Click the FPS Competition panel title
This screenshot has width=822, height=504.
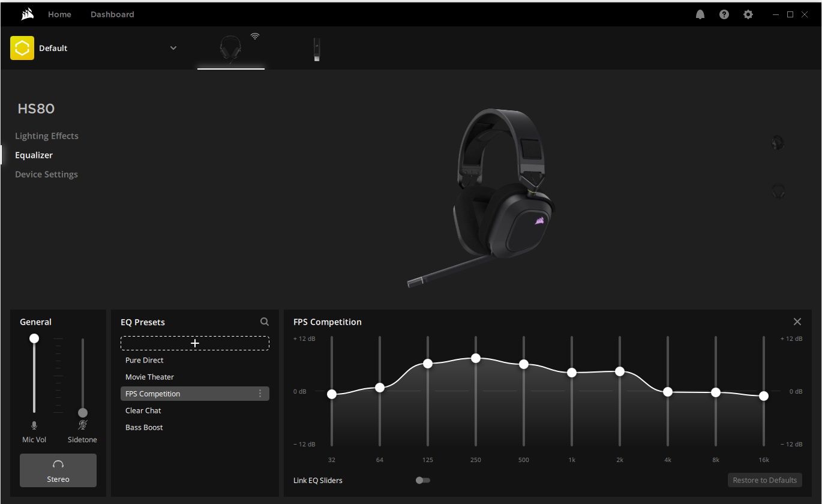[328, 322]
